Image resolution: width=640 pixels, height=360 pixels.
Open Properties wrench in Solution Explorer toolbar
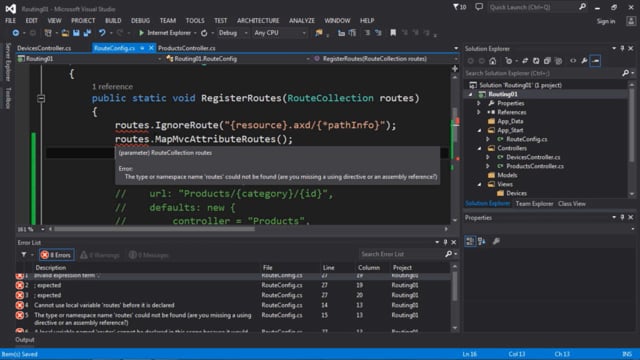584,61
